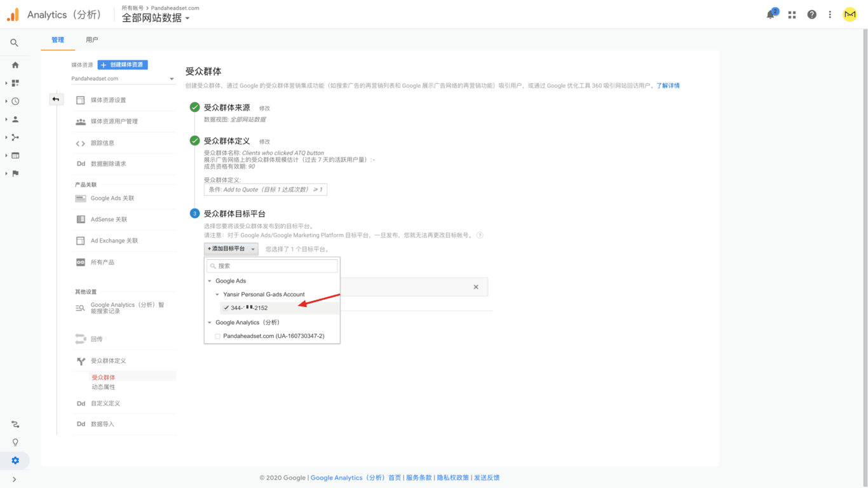Click the 创建媒体资源 button

(x=123, y=65)
